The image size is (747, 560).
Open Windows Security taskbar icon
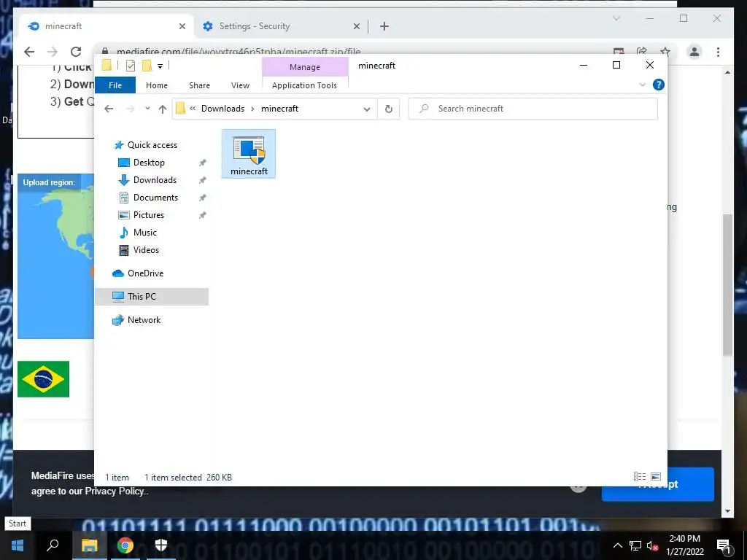(161, 545)
